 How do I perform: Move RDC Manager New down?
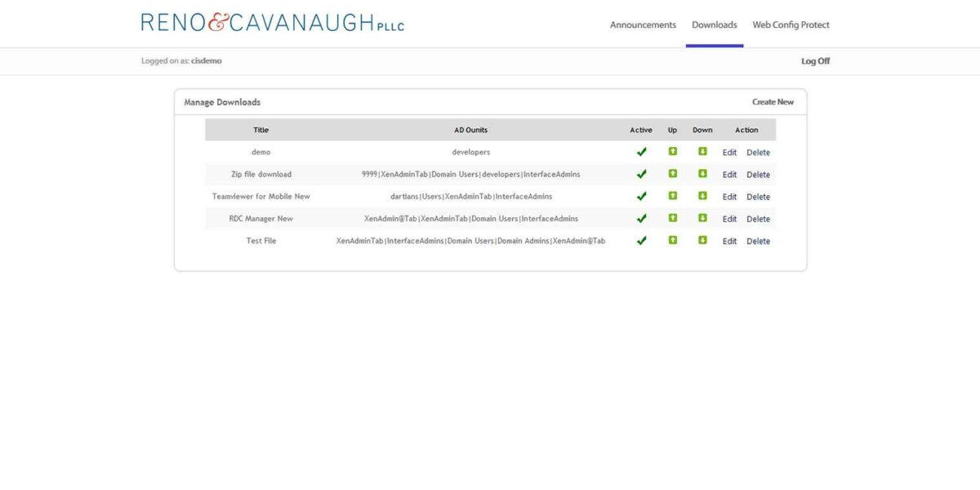(x=702, y=218)
